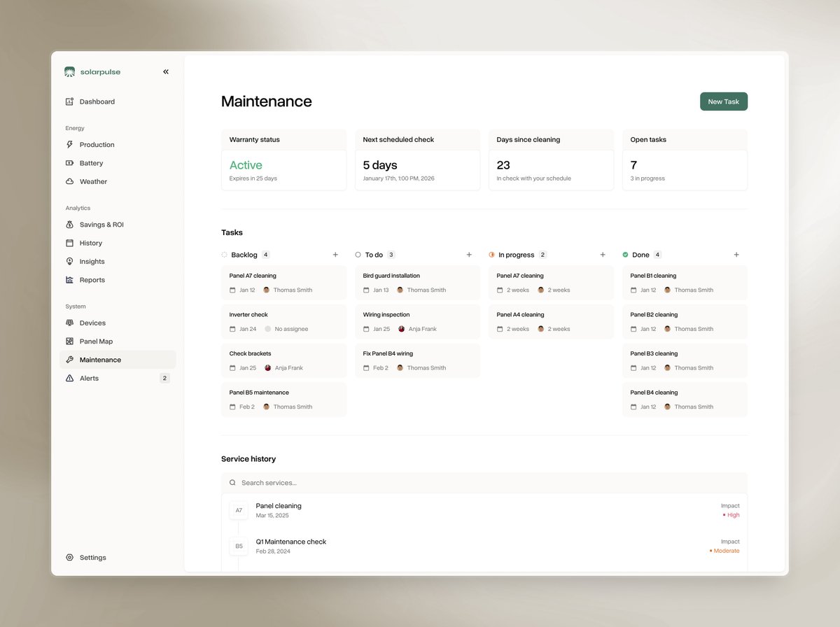Screen dimensions: 840x627
Task: Open the Check brackets task card
Action: 283,360
